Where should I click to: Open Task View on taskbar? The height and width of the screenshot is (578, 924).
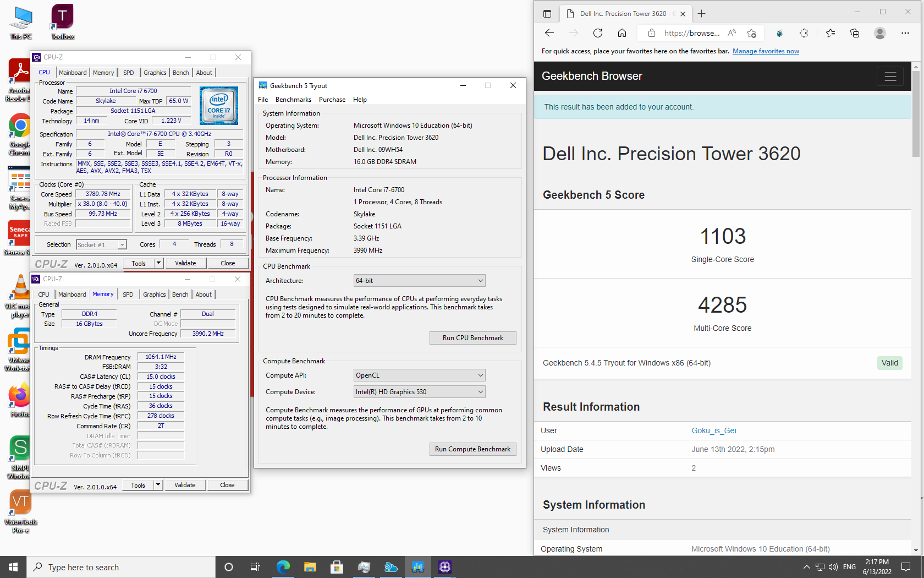(x=255, y=567)
